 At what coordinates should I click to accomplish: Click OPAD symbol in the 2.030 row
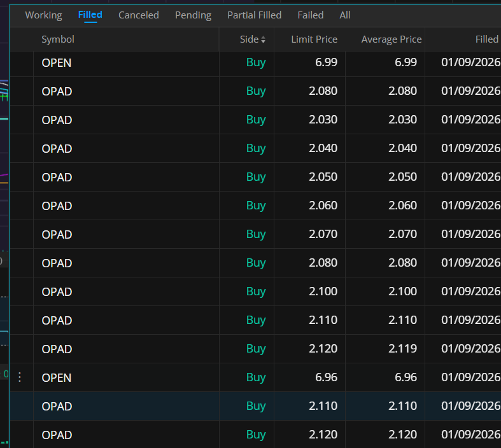(x=57, y=120)
